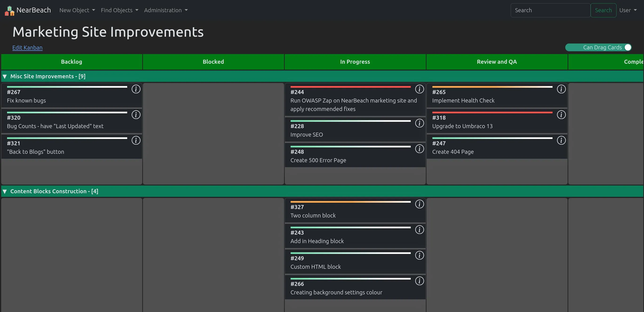
Task: Show info for Implement Health Check card
Action: [x=561, y=89]
